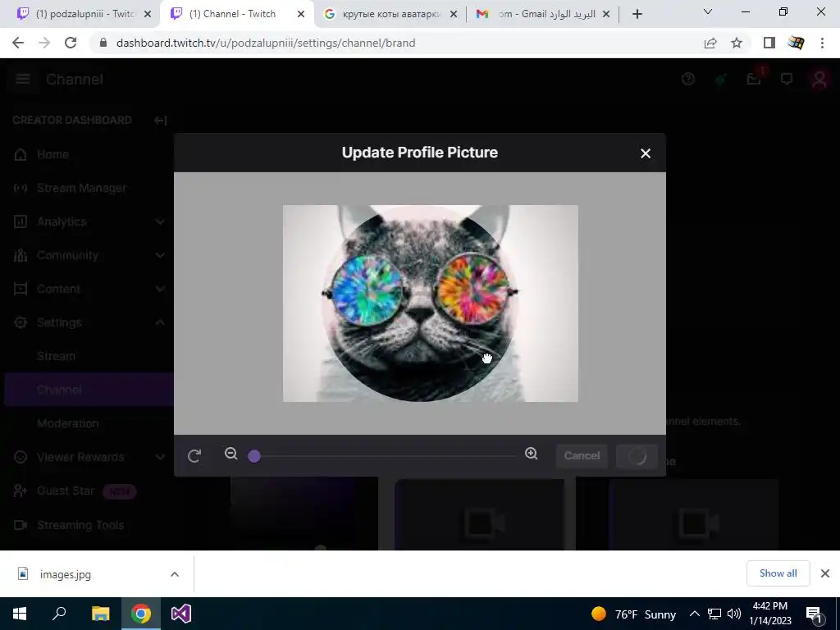Click the zoom in magnifier icon

(531, 454)
